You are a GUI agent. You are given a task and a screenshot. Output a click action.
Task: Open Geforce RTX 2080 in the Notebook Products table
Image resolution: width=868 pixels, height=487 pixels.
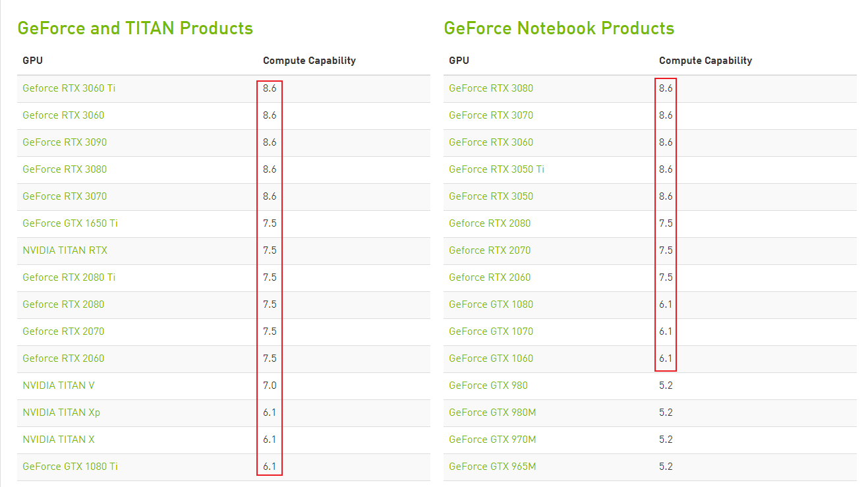pyautogui.click(x=490, y=223)
